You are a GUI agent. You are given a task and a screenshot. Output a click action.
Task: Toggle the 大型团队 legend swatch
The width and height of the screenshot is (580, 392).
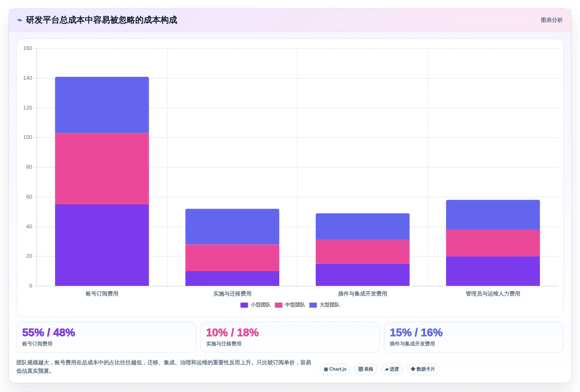[313, 305]
